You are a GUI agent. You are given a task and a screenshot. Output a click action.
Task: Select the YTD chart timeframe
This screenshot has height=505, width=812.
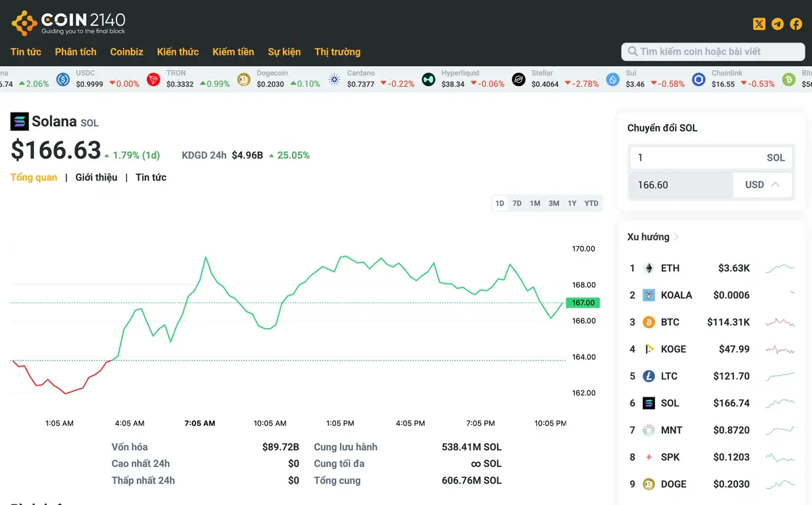click(x=591, y=203)
